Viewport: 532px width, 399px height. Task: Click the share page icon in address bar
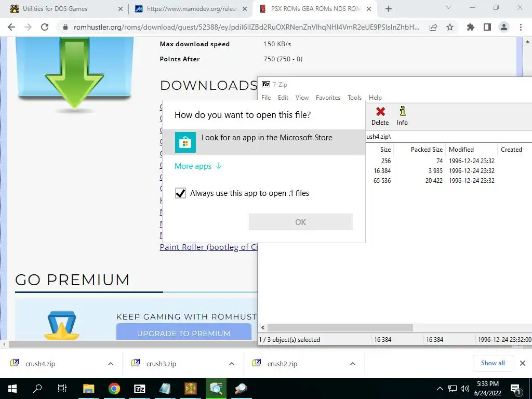[x=433, y=27]
